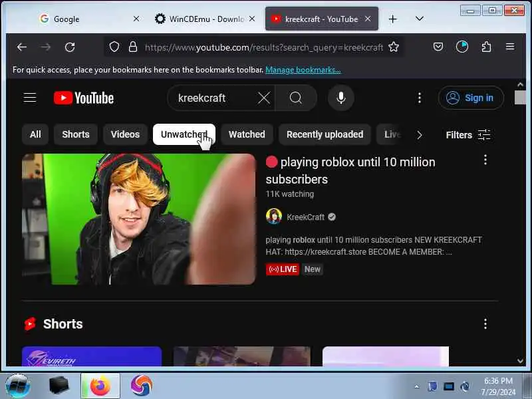Image resolution: width=532 pixels, height=399 pixels.
Task: Select the Videos filter chip
Action: pos(125,134)
